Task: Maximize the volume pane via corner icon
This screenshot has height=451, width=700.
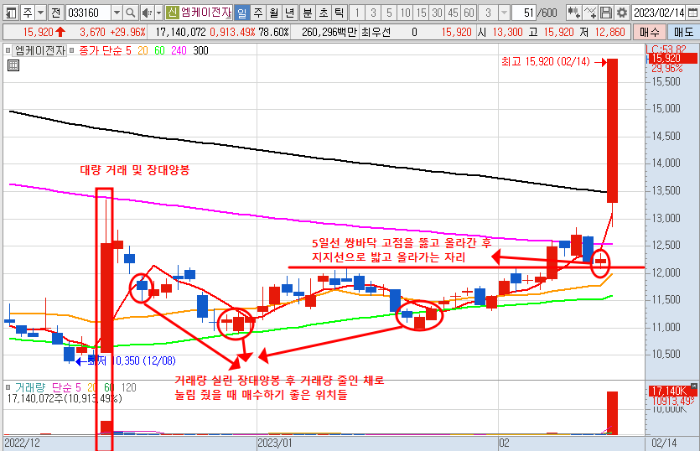Action: [x=694, y=386]
